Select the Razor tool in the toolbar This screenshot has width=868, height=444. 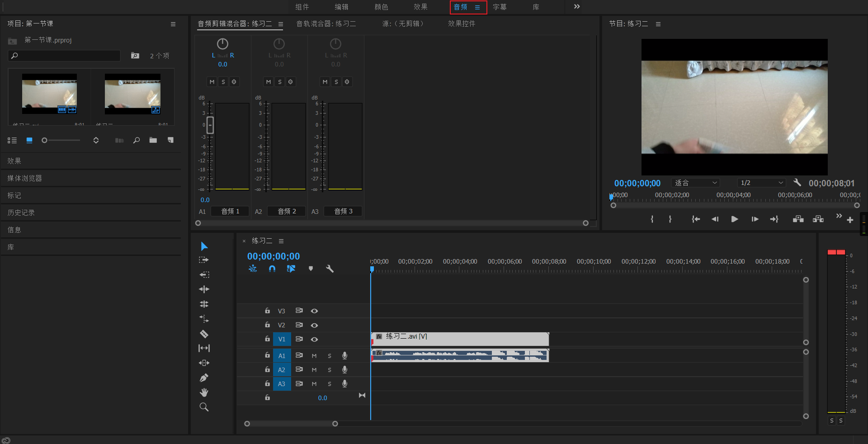[204, 334]
